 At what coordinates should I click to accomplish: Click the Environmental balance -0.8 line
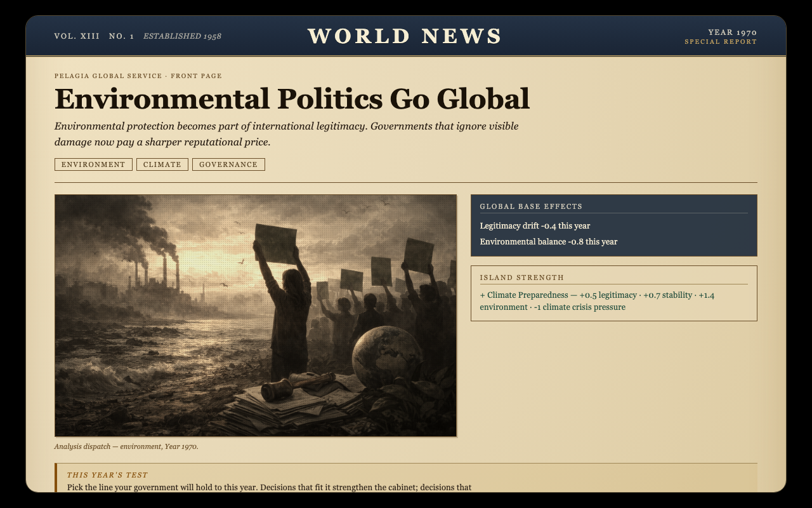click(x=549, y=242)
